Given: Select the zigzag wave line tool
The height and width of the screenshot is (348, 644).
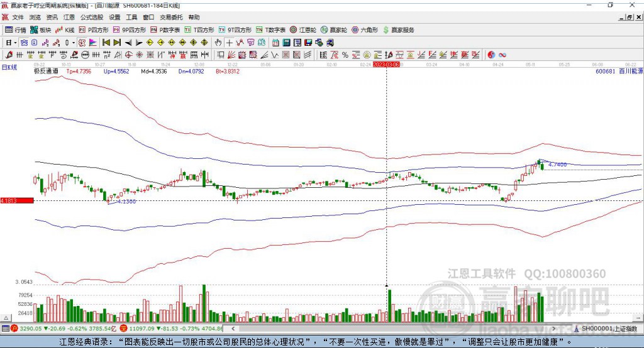Looking at the screenshot, I should (275, 55).
